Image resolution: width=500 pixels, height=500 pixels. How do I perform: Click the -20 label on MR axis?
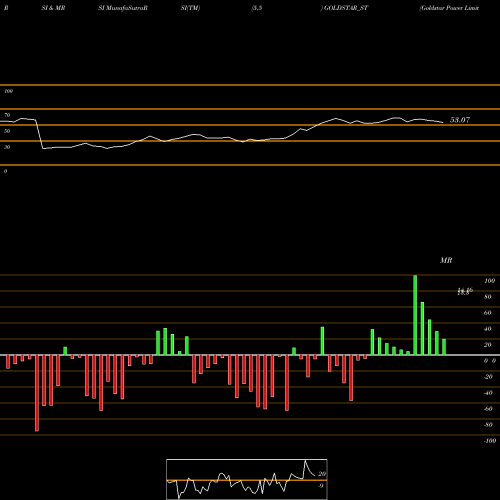pos(488,377)
